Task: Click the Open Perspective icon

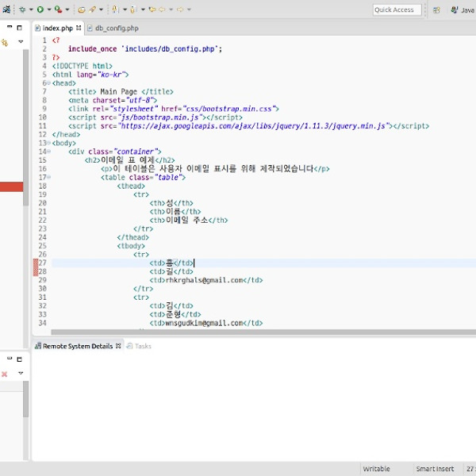Action: (436, 10)
